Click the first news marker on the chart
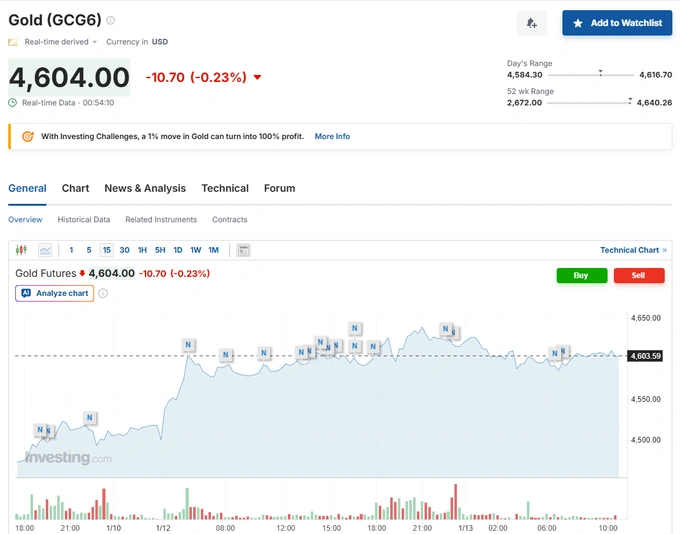 [41, 430]
